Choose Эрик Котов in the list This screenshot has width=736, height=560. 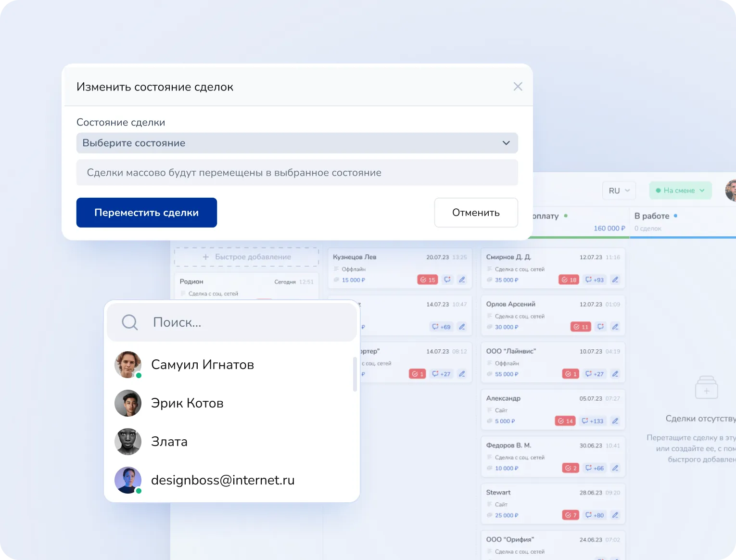187,403
